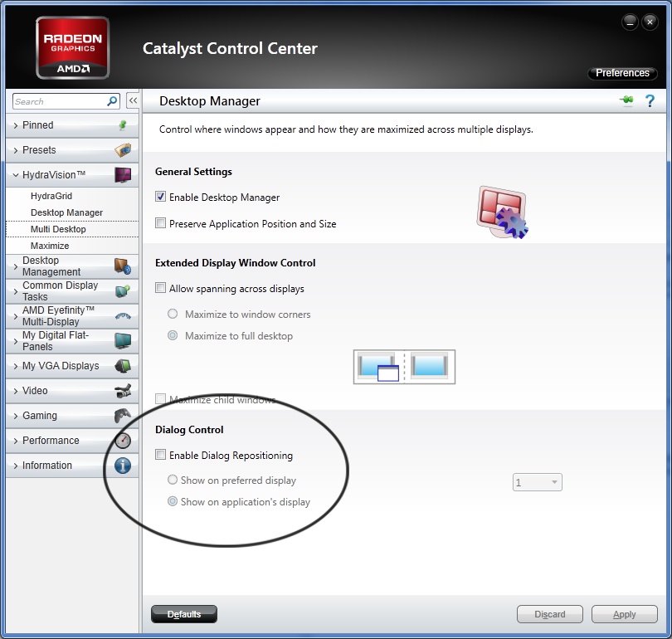Click the magnifier search icon
The image size is (672, 639).
point(112,101)
